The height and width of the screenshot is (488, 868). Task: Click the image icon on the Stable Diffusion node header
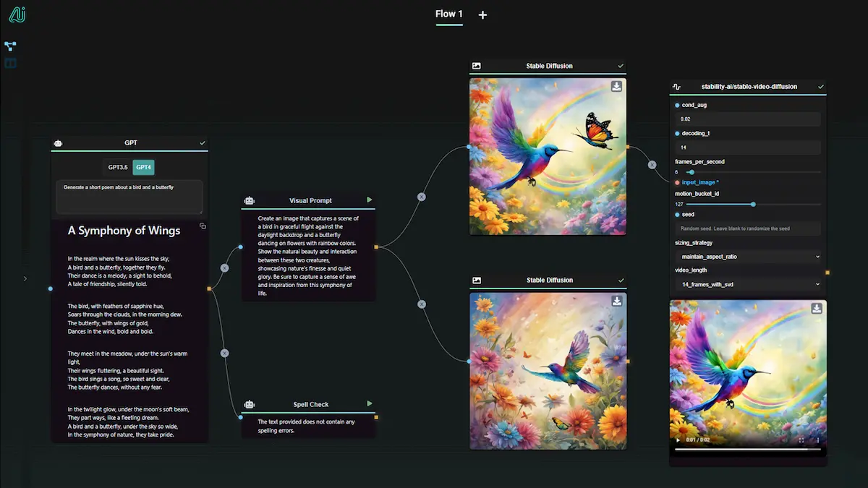[476, 65]
